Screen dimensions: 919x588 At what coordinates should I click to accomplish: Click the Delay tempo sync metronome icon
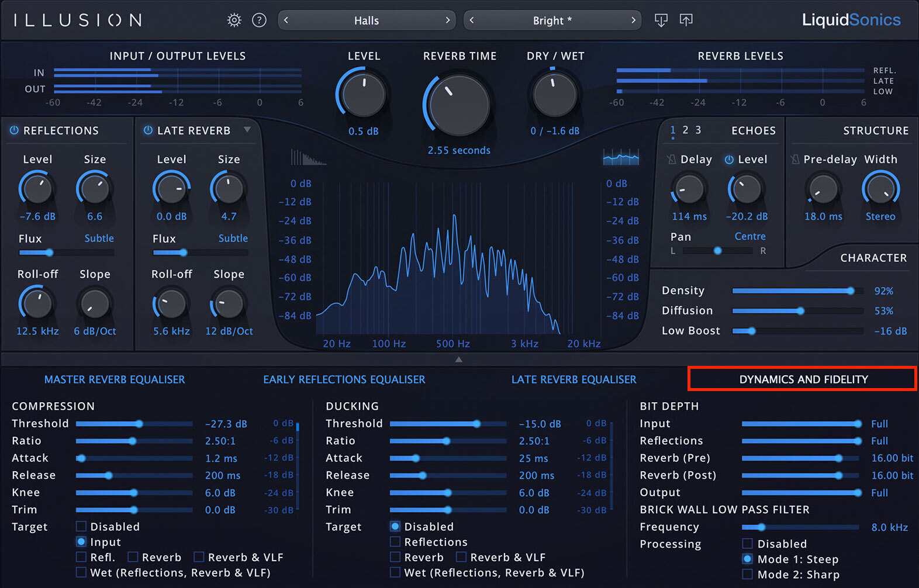point(672,160)
